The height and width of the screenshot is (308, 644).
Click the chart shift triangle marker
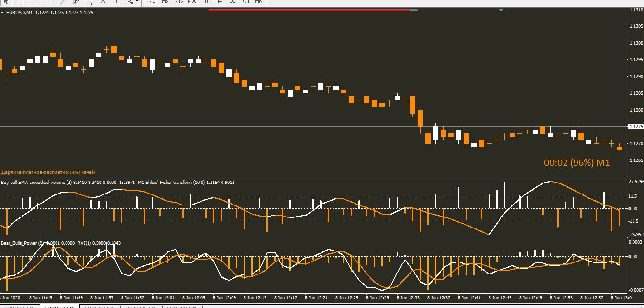(500, 10)
